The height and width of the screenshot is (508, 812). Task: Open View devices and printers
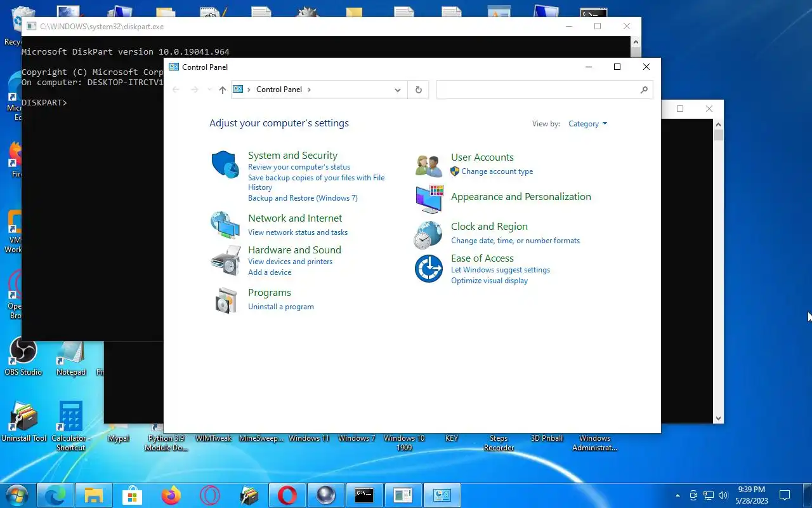pyautogui.click(x=290, y=262)
